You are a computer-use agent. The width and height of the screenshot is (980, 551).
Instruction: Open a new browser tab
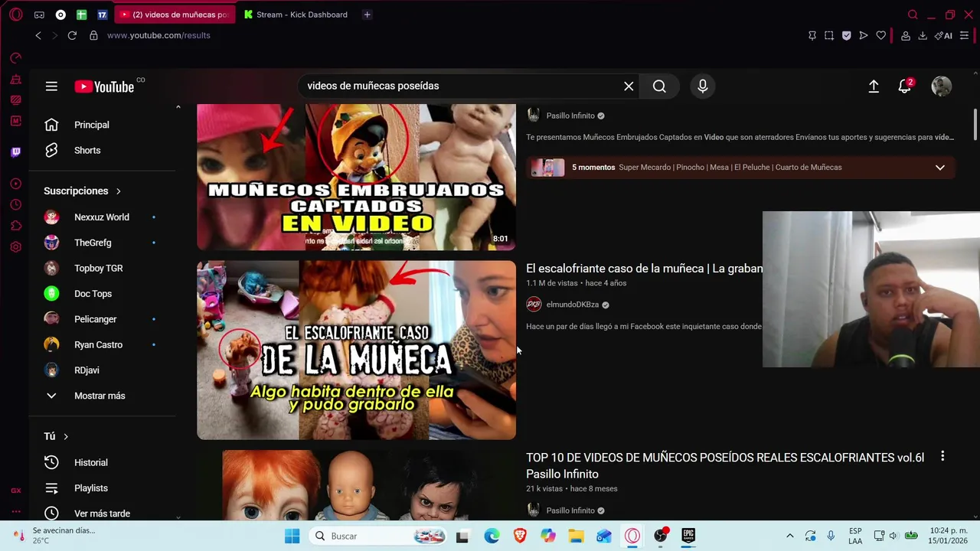367,15
